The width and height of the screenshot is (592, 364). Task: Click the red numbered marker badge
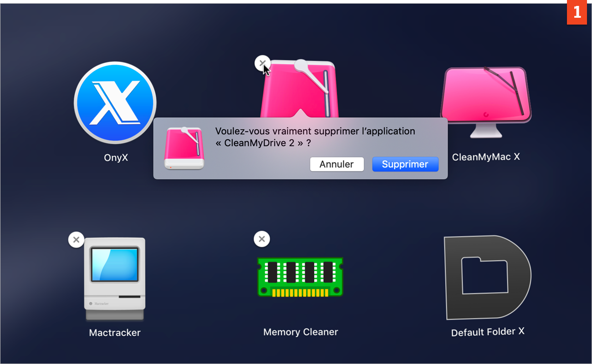[x=577, y=12]
